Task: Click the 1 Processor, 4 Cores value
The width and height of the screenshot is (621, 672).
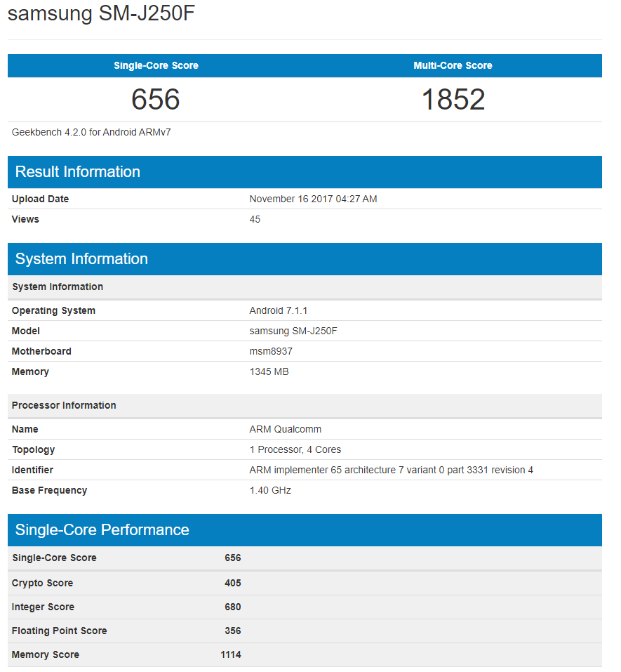Action: pos(295,449)
